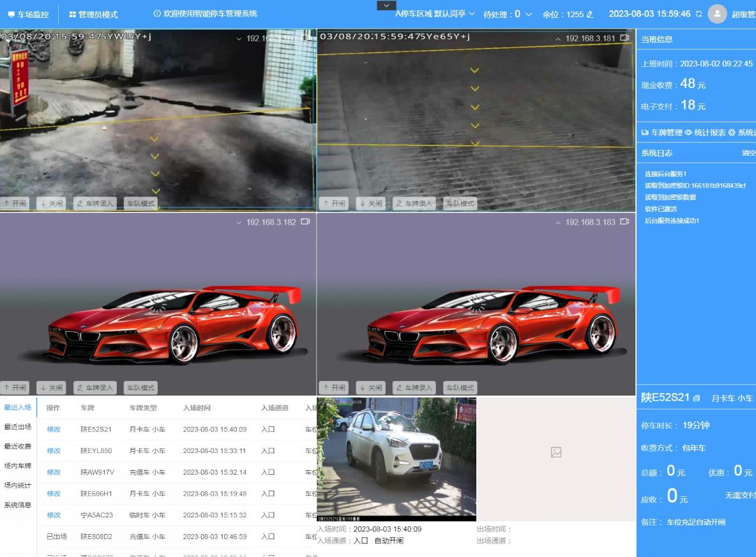Click 关闸 on the 192.168.3.181 camera
Viewport: 756px width, 557px height.
[x=371, y=204]
